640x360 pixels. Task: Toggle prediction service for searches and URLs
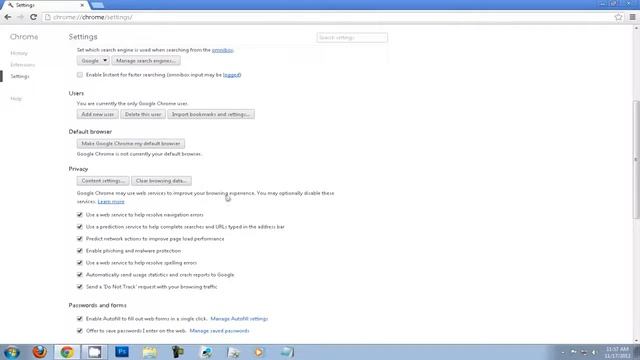point(80,227)
